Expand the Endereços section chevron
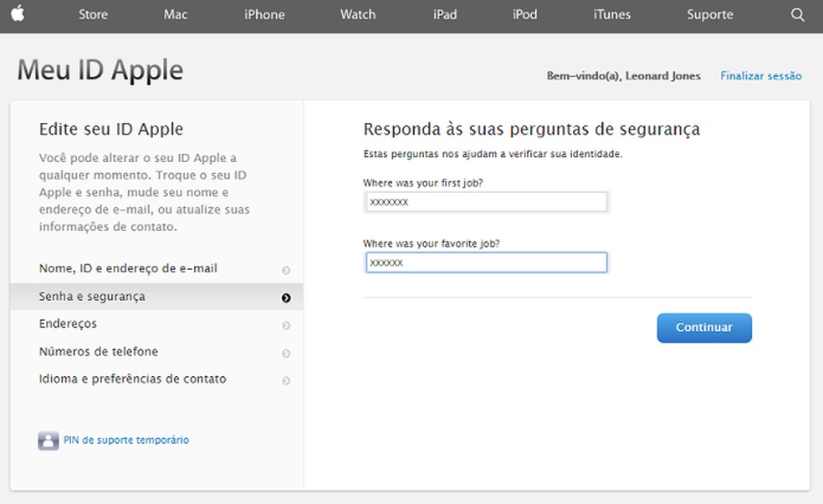Viewport: 823px width, 504px height. click(x=285, y=324)
